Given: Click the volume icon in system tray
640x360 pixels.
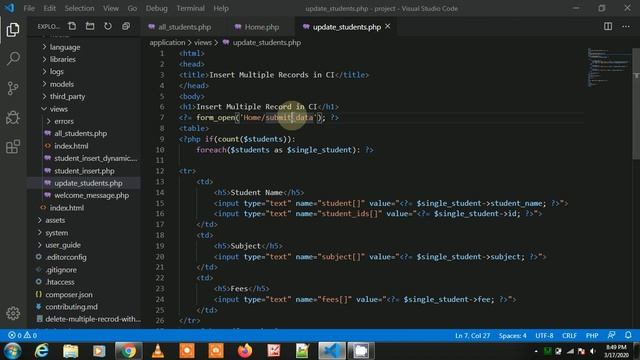Looking at the screenshot, I should point(593,351).
